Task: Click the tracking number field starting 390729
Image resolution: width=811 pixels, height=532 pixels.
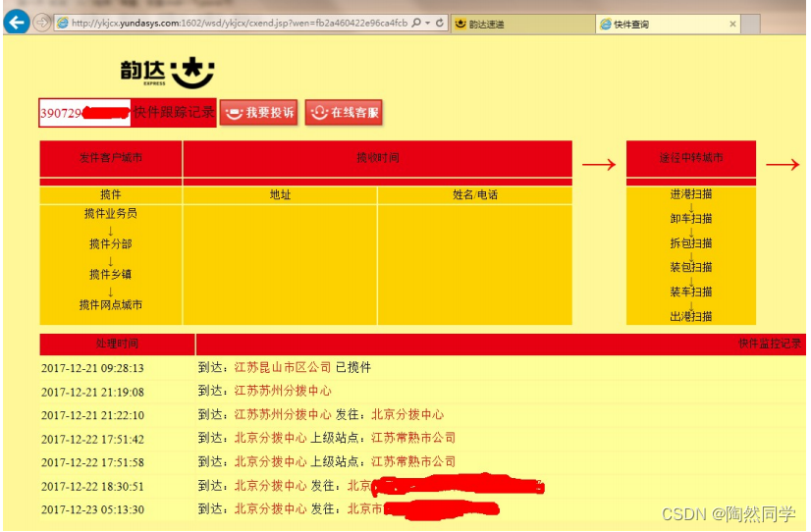Action: coord(84,113)
